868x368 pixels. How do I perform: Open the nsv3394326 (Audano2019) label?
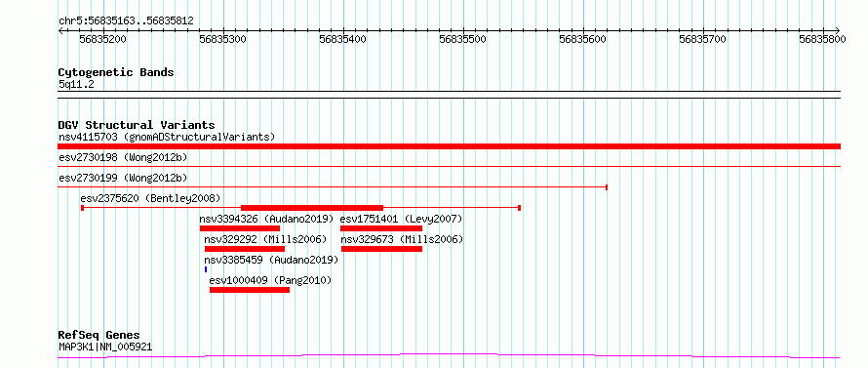coord(267,219)
